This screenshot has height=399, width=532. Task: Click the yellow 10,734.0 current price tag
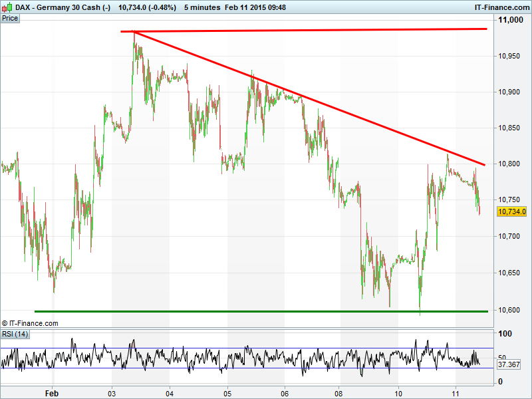(x=511, y=211)
